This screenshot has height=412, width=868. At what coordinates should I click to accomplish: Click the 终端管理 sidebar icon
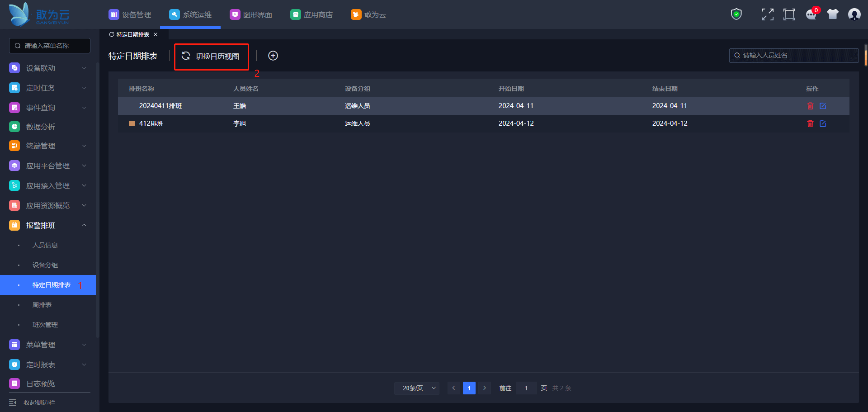point(14,146)
